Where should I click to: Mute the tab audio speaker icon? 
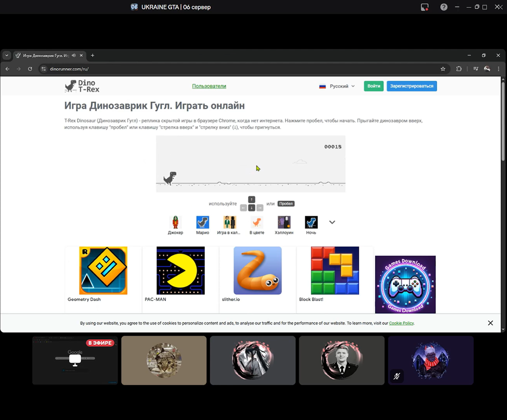[x=74, y=55]
